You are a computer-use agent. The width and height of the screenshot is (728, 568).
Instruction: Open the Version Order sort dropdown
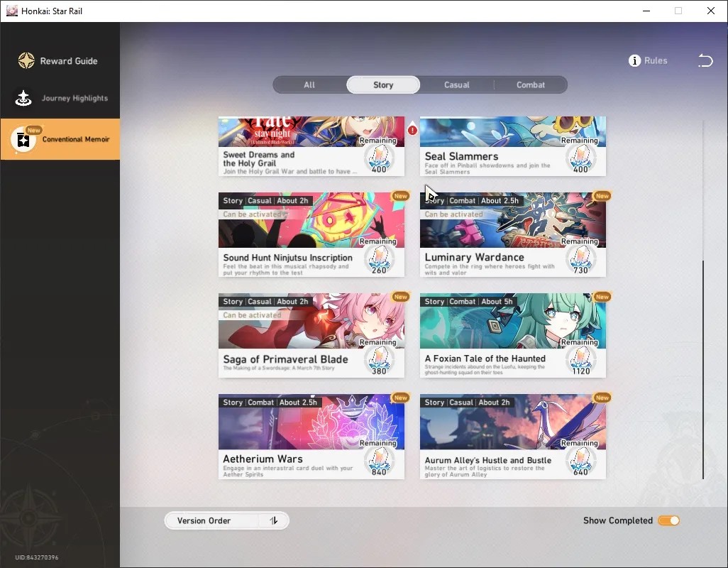click(x=226, y=520)
